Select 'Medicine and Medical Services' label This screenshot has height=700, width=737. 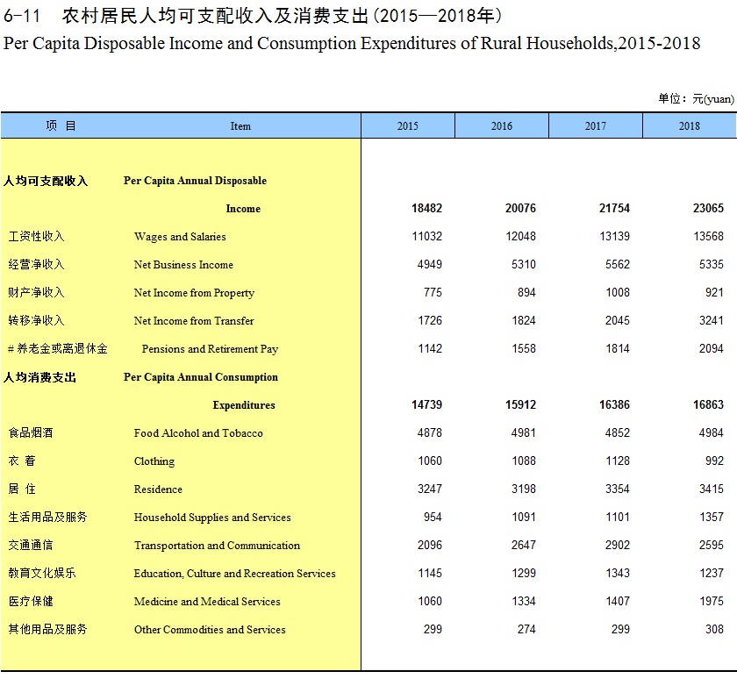coord(207,602)
